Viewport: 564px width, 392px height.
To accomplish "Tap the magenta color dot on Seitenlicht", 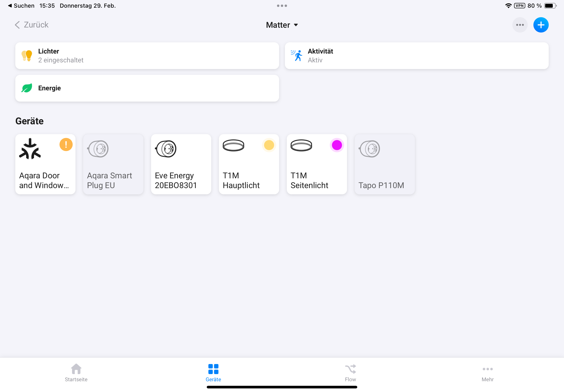I will pos(337,145).
